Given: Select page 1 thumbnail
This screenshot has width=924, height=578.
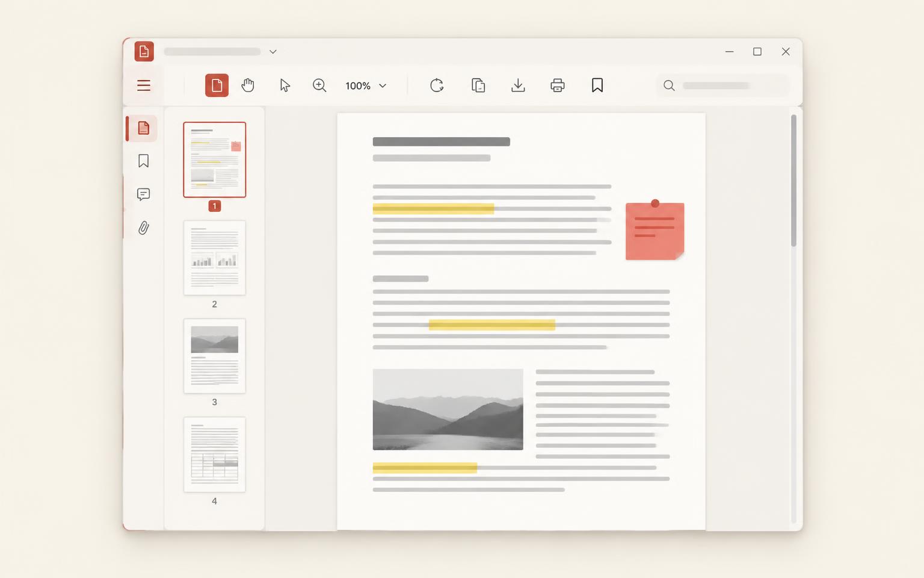Looking at the screenshot, I should tap(215, 160).
